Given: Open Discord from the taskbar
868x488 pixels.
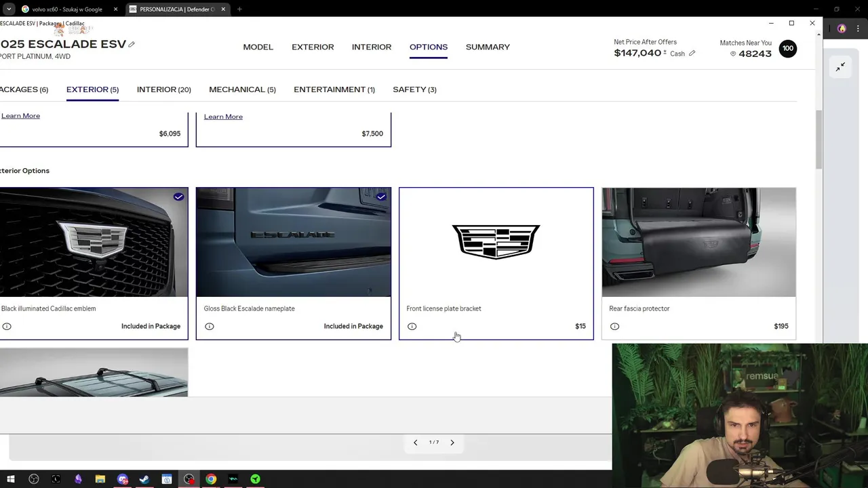Looking at the screenshot, I should click(123, 479).
